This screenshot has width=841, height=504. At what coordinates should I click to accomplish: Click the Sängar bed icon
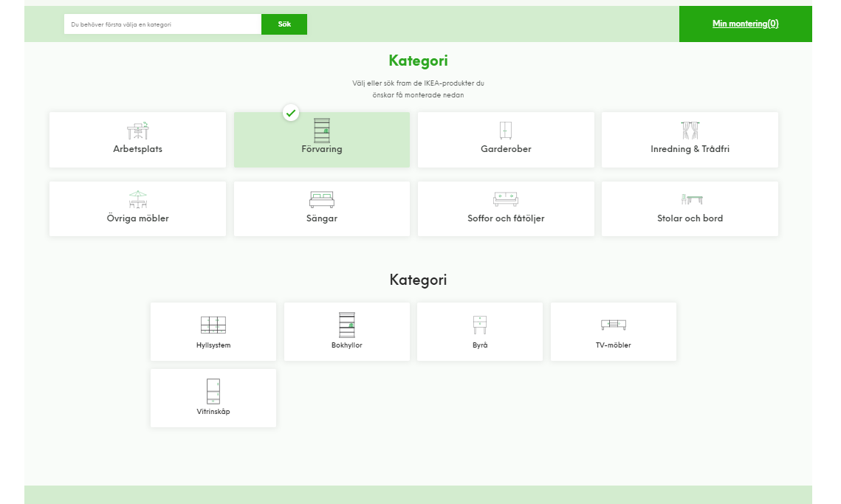tap(322, 200)
